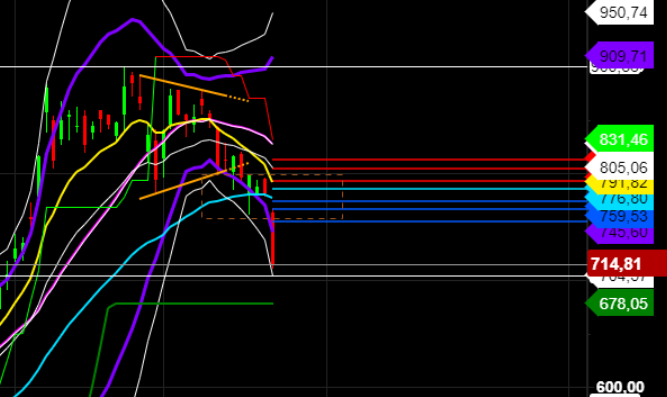Click the blue 759,53 price tag
The height and width of the screenshot is (397, 667).
click(620, 216)
